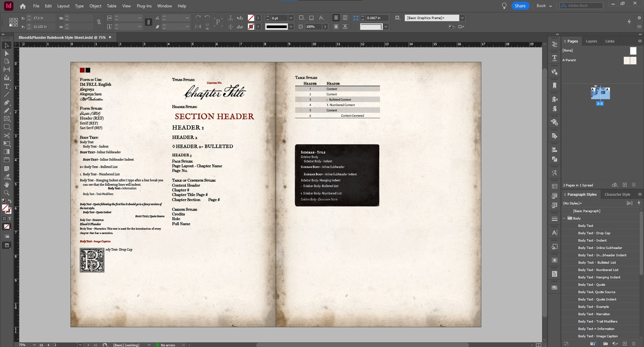
Task: Open the Plug-Ins menu
Action: [x=144, y=6]
